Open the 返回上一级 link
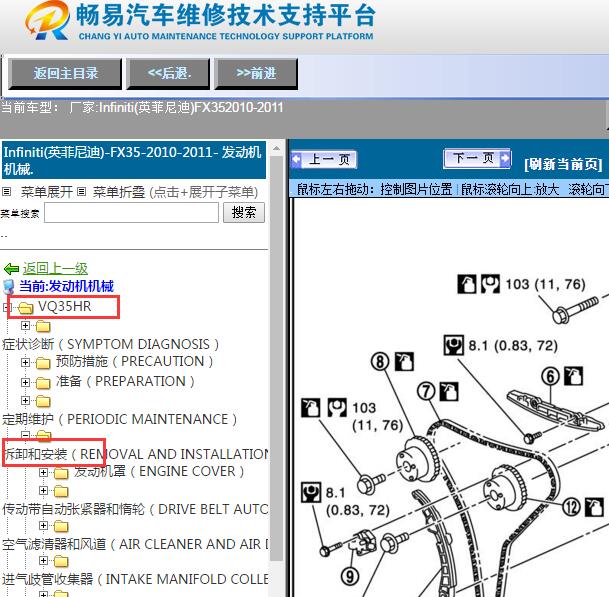The width and height of the screenshot is (609, 597). (x=55, y=268)
